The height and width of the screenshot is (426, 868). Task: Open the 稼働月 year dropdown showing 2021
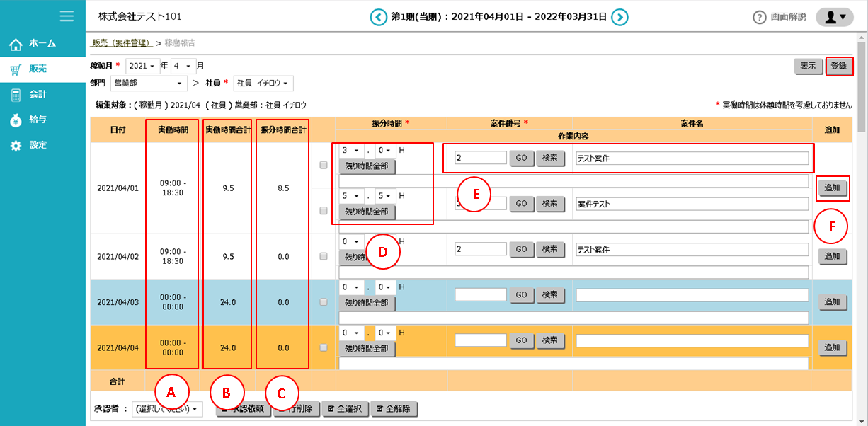point(142,66)
